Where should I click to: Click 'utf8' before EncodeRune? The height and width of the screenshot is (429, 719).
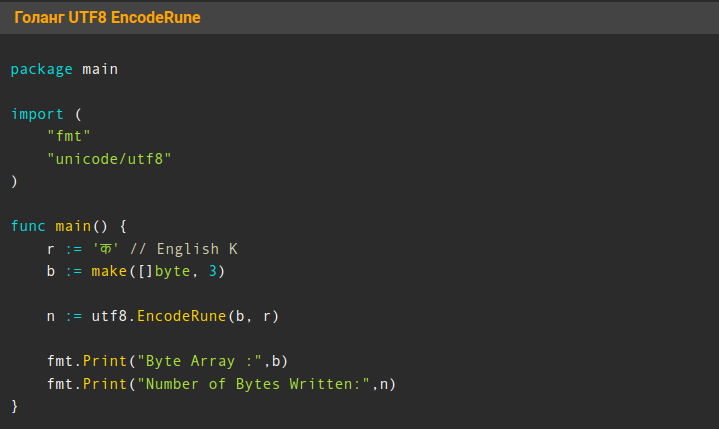pyautogui.click(x=109, y=316)
